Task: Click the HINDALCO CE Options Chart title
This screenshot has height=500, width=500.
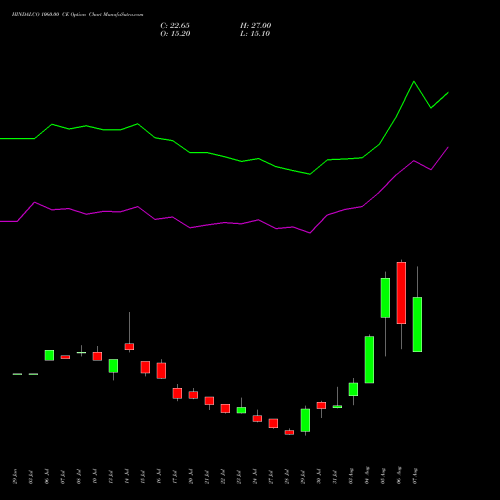Action: pos(77,15)
